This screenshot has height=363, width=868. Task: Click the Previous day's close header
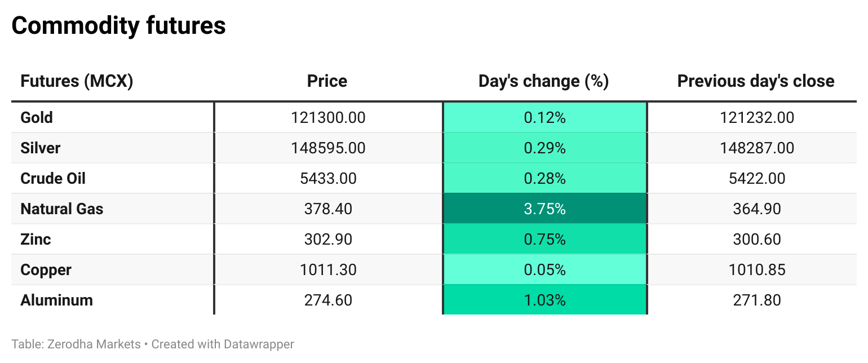tap(755, 81)
